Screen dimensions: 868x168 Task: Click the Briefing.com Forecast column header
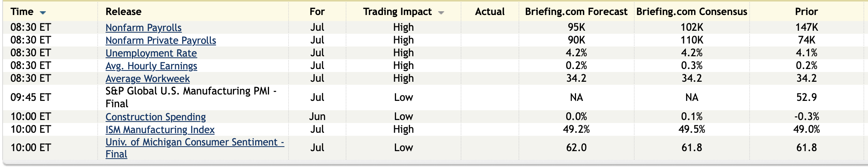(x=576, y=12)
